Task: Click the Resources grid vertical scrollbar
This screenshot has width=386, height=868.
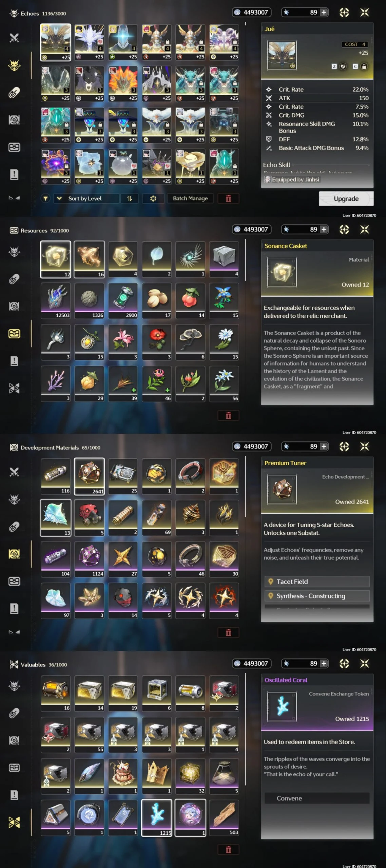Action: [x=245, y=260]
